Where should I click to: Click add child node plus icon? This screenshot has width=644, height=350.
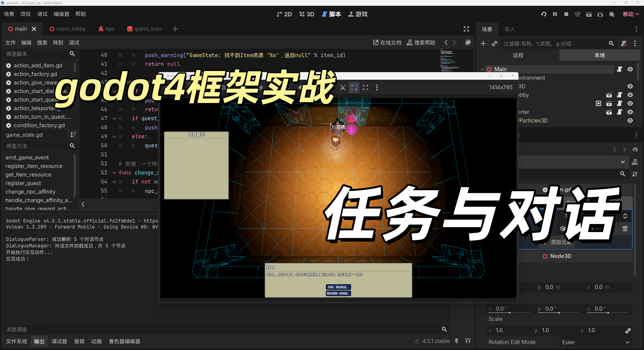483,43
